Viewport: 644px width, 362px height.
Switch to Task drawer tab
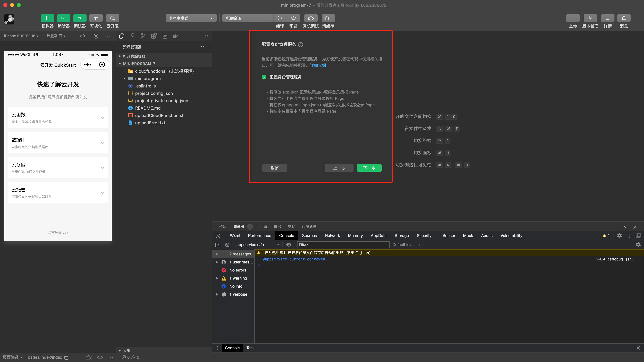[250, 348]
